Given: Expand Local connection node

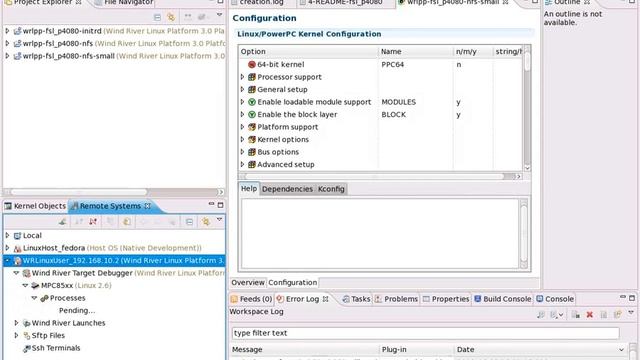Looking at the screenshot, I should click(7, 236).
